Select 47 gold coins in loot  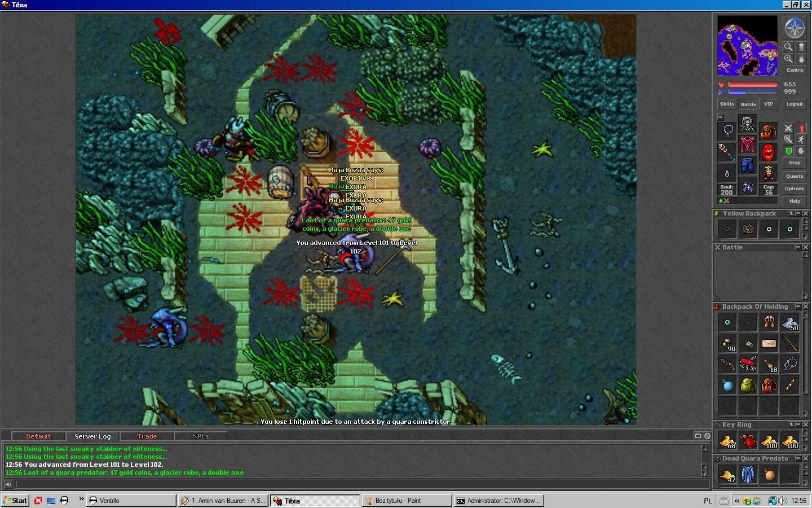click(x=727, y=474)
